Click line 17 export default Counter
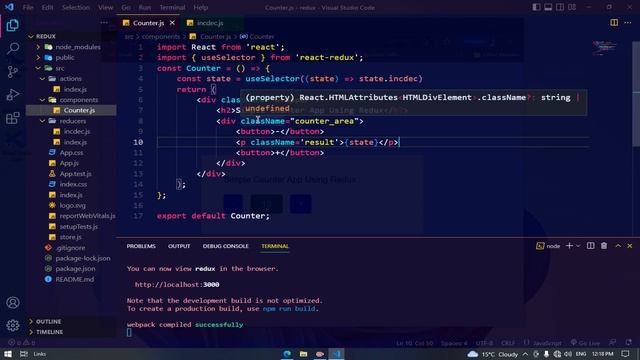This screenshot has height=360, width=640. (x=213, y=216)
